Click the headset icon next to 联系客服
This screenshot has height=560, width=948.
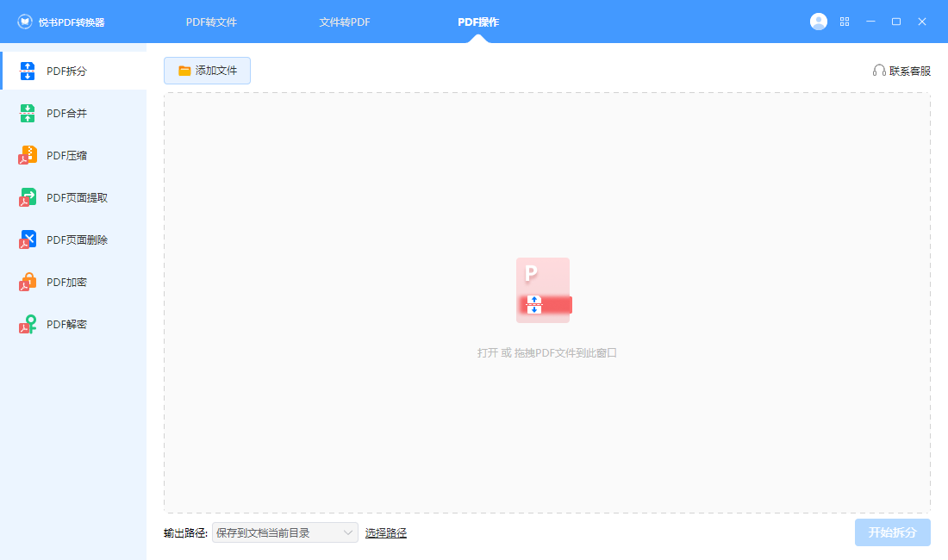point(879,71)
